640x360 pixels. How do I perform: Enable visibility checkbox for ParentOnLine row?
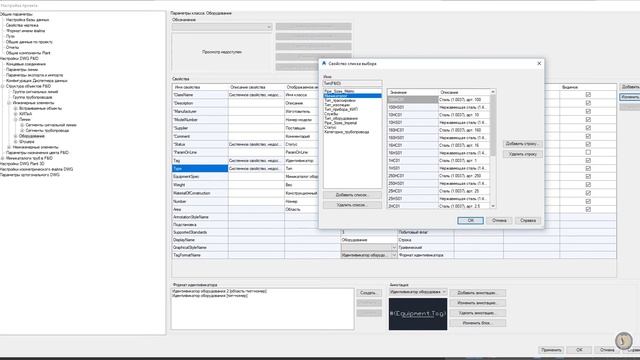coord(588,152)
